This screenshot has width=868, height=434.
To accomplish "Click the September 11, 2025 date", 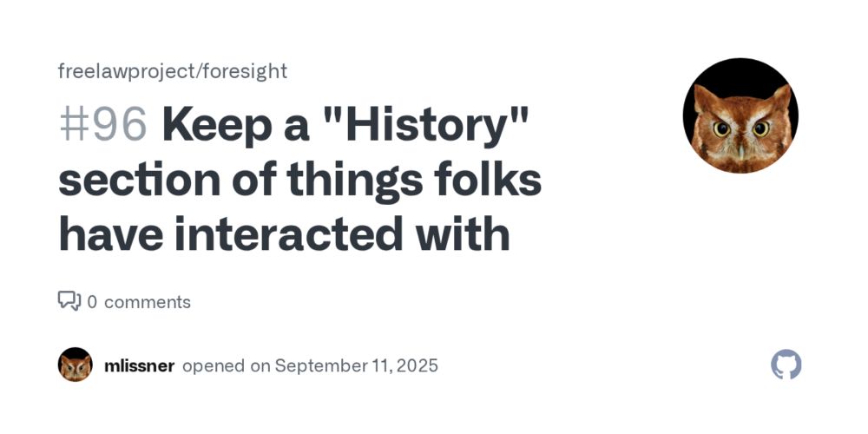I will point(357,366).
